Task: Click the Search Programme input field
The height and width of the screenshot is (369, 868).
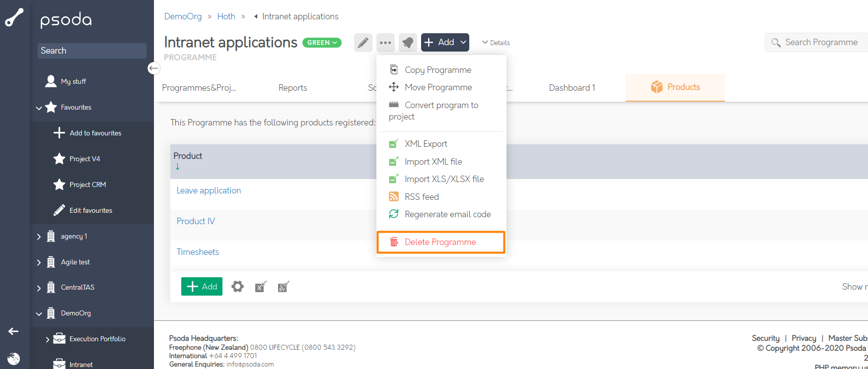Action: click(821, 43)
